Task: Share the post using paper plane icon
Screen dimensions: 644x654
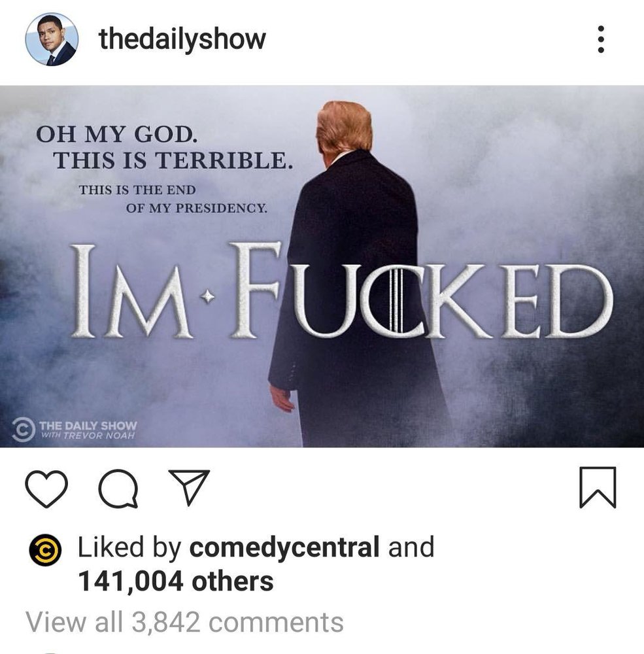Action: 189,487
